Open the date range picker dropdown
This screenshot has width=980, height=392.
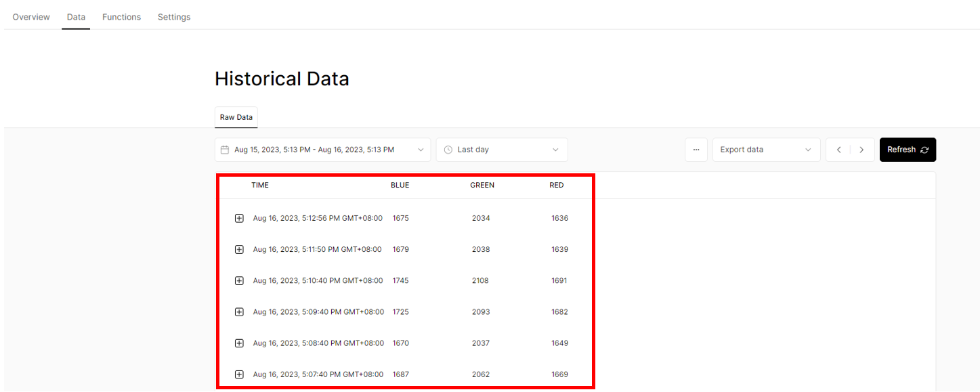click(x=322, y=150)
